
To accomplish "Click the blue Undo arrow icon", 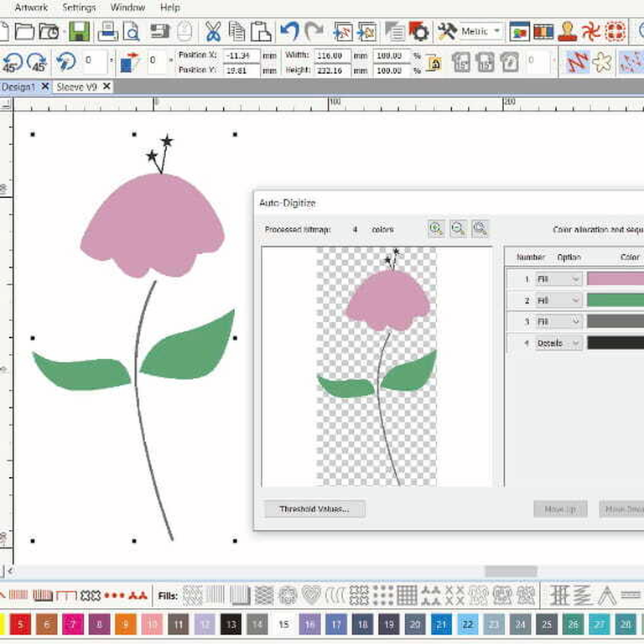I will (289, 32).
